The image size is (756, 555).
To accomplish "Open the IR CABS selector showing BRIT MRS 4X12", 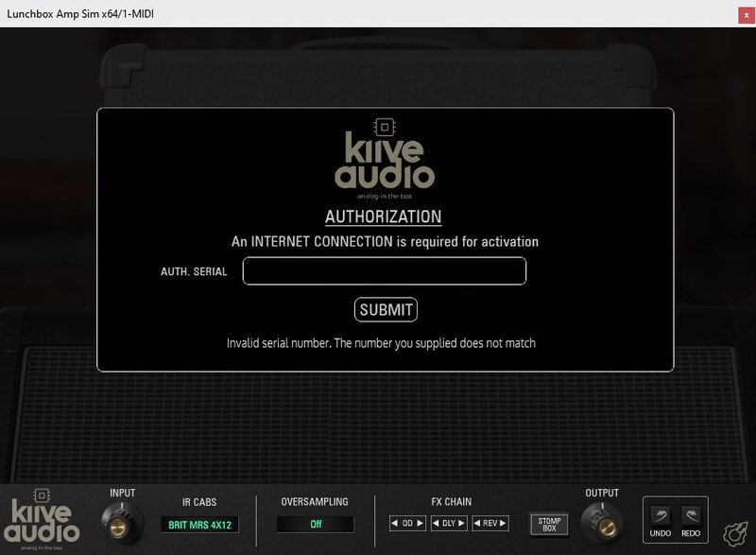I will [x=199, y=525].
